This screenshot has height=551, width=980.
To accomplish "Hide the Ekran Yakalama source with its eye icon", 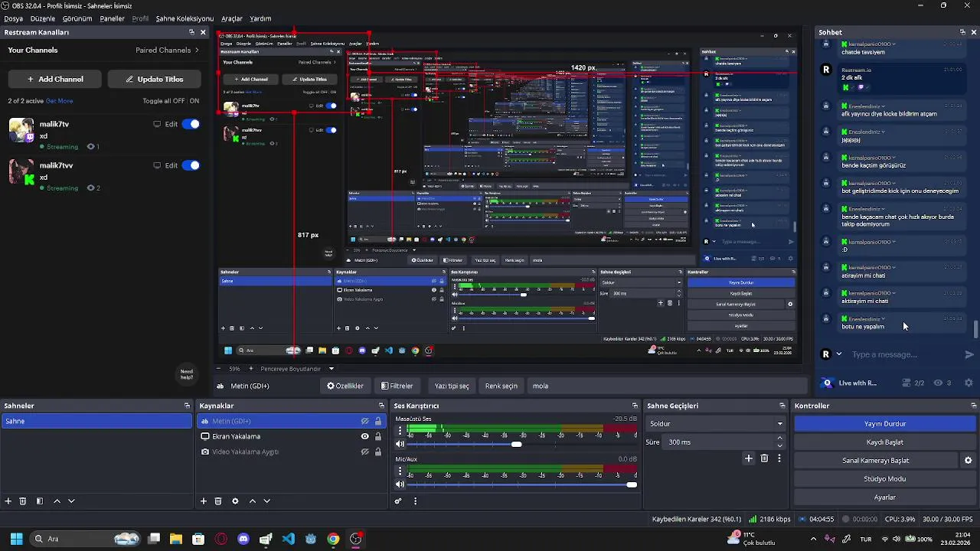I will pos(365,436).
